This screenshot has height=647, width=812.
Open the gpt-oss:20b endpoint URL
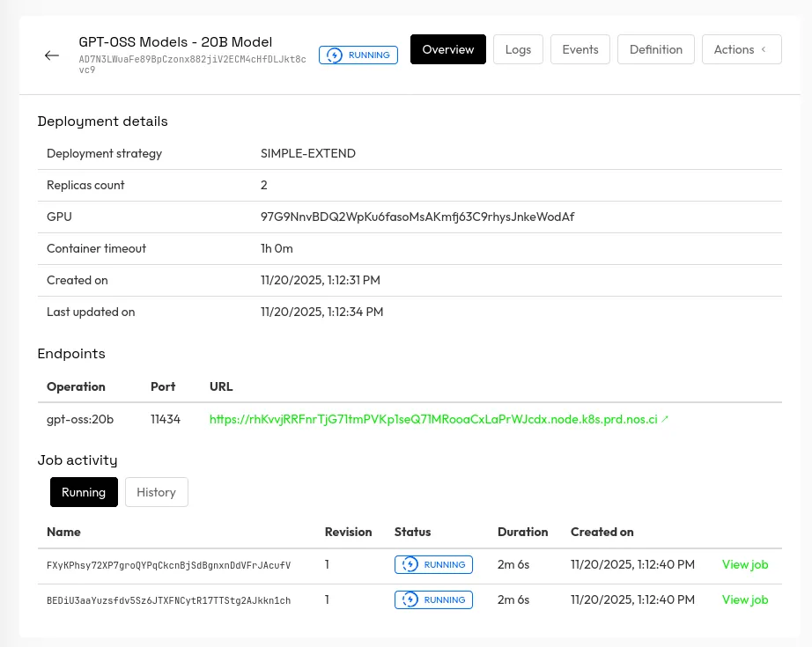click(433, 420)
